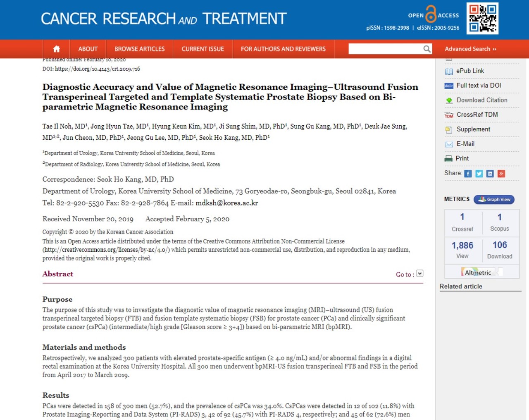
Task: Open the ePub Link
Action: click(470, 71)
